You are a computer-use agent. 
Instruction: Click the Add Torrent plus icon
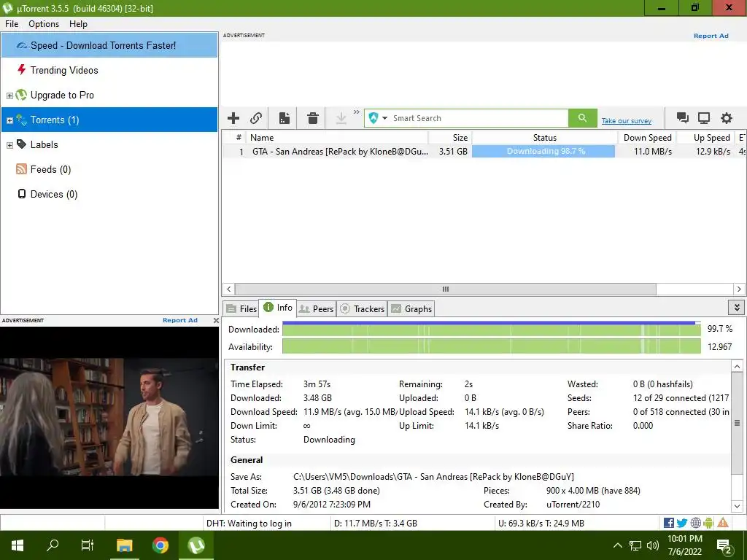[x=233, y=118]
